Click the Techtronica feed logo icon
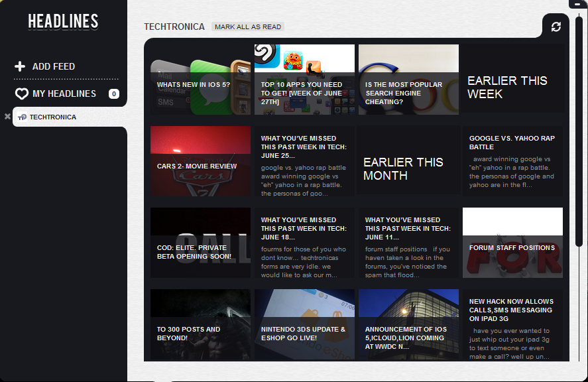The width and height of the screenshot is (588, 382). click(x=22, y=117)
